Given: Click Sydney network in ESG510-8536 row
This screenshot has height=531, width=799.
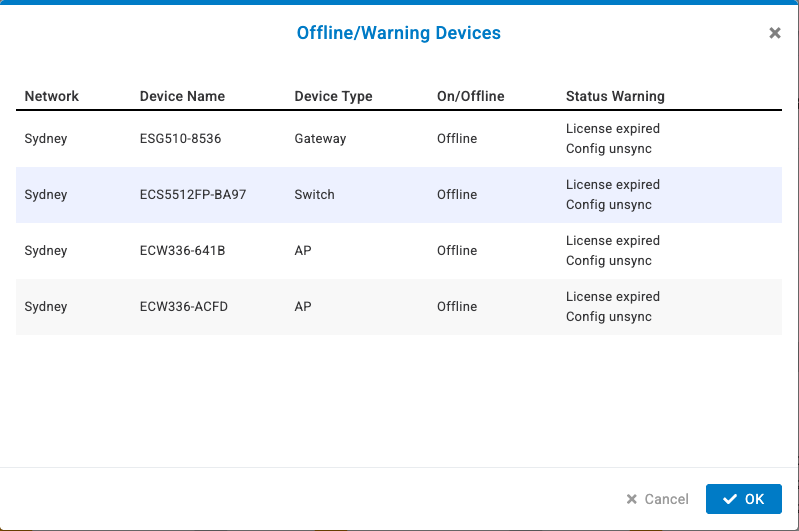Looking at the screenshot, I should pyautogui.click(x=46, y=139).
